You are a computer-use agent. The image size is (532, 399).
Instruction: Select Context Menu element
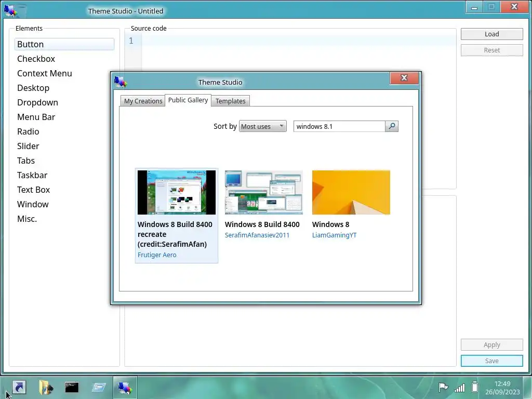pos(64,73)
